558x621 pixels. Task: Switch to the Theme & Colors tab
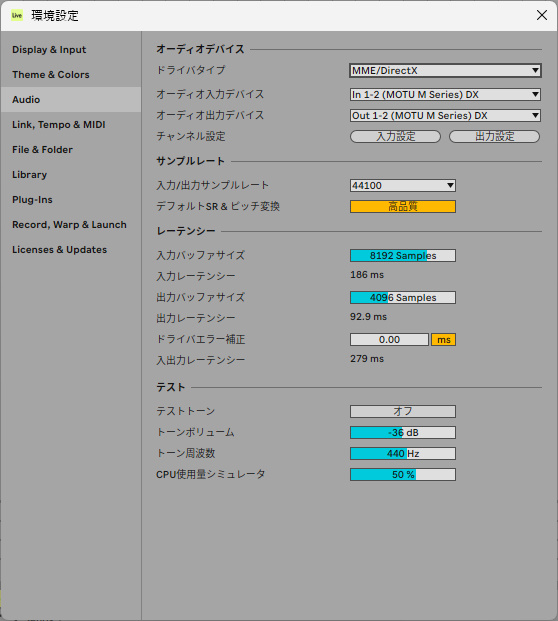[51, 74]
